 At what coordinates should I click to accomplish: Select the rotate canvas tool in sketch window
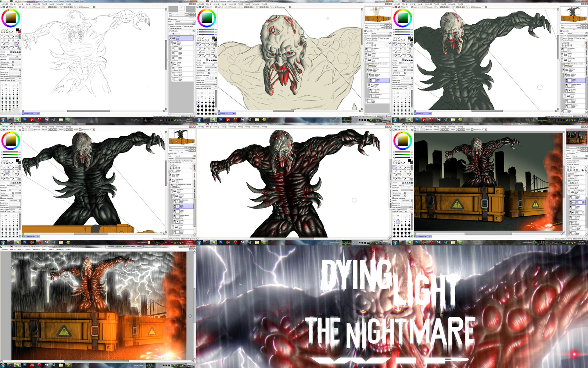tap(7, 32)
